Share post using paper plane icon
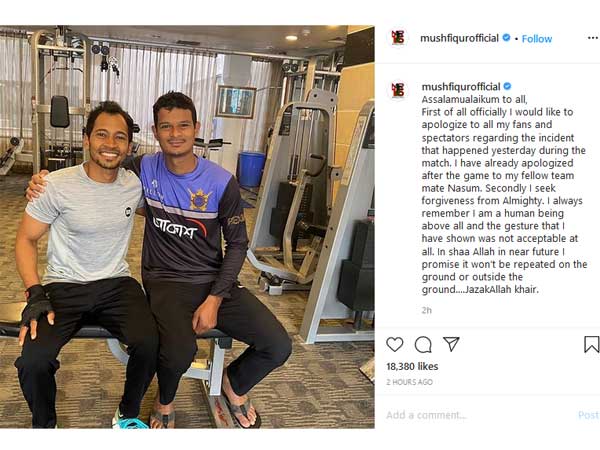 451,344
